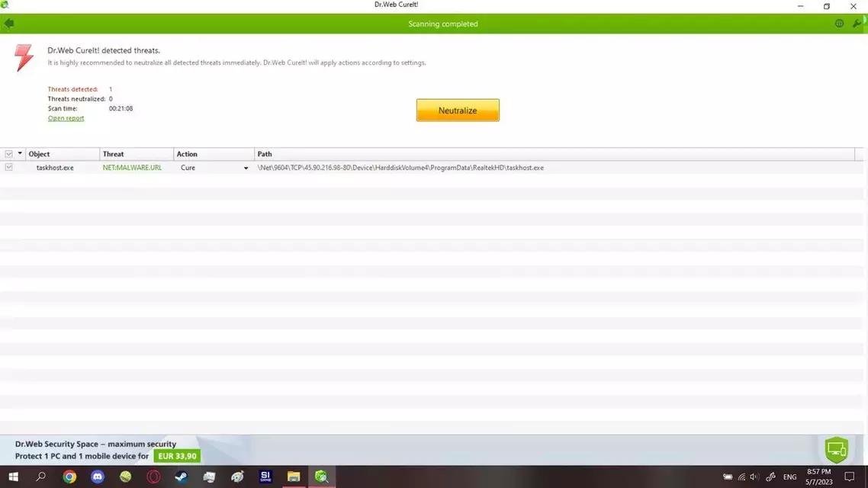
Task: Click the green shield device icon in the banner
Action: [x=837, y=449]
